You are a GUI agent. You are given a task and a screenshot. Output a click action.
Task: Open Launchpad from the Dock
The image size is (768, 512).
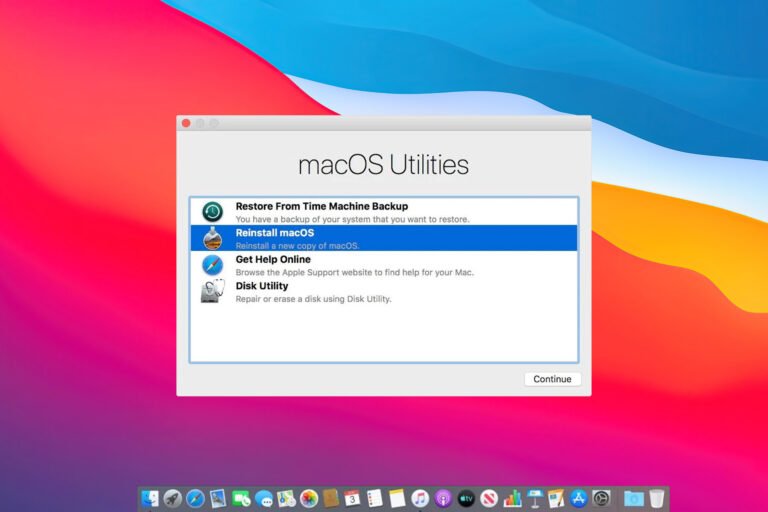[x=172, y=499]
